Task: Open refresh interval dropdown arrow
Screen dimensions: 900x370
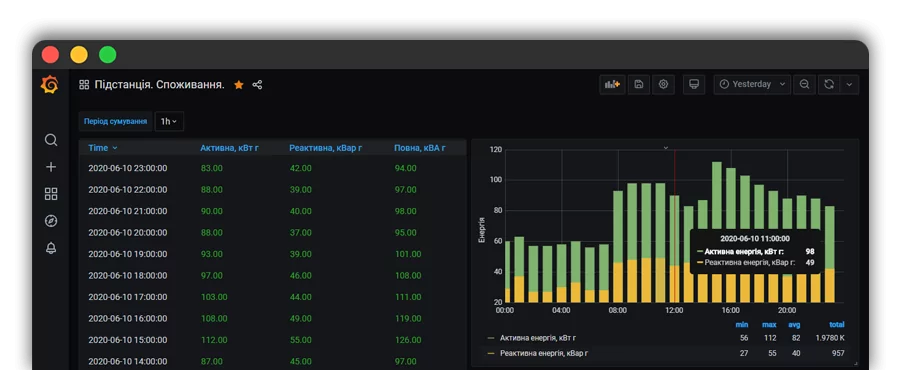Action: pos(849,84)
